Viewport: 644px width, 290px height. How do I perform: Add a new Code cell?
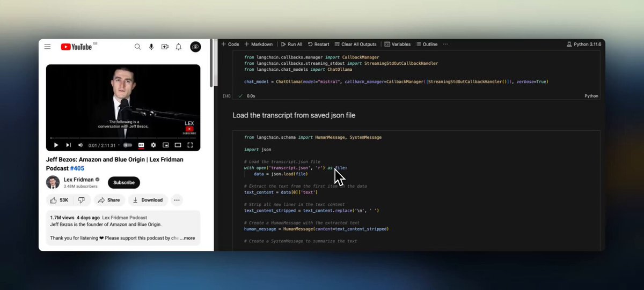pyautogui.click(x=230, y=44)
